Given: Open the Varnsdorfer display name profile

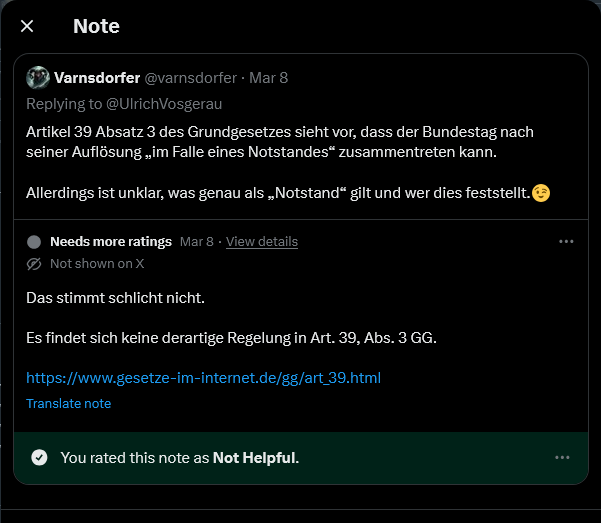Looking at the screenshot, I should (x=97, y=78).
